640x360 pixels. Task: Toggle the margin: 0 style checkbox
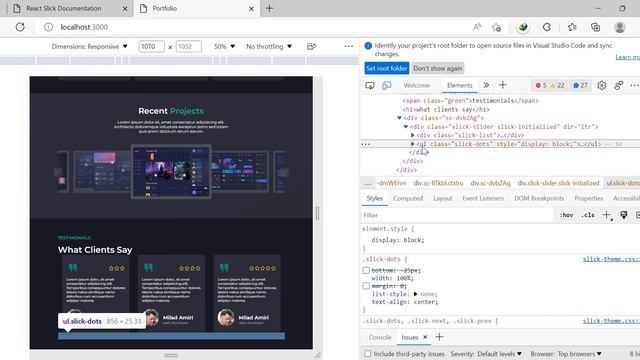[366, 286]
